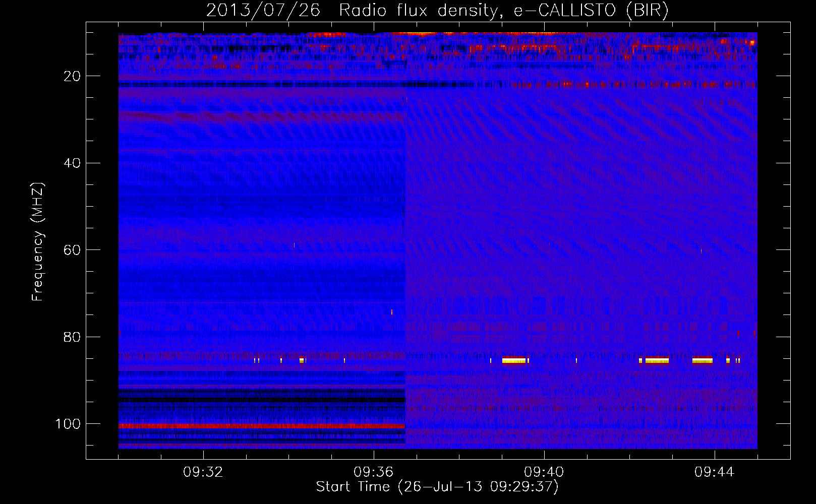Click the 60 MHz tick label
The height and width of the screenshot is (504, 816).
pos(73,250)
